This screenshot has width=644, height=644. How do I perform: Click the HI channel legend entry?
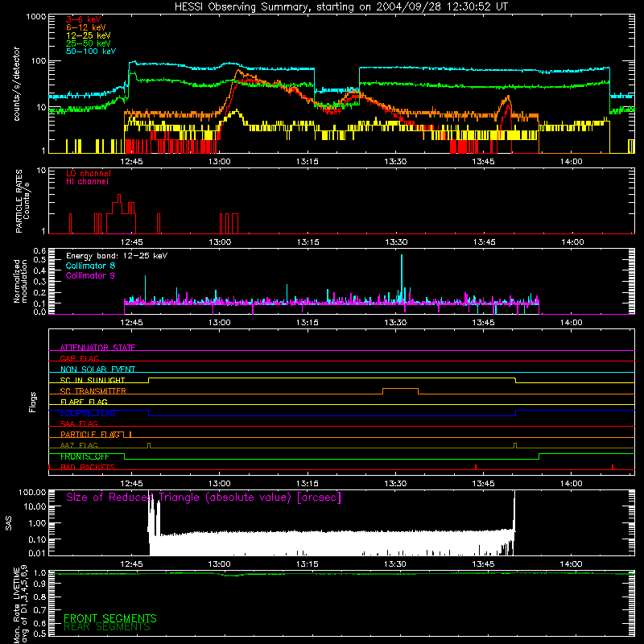coord(87,182)
